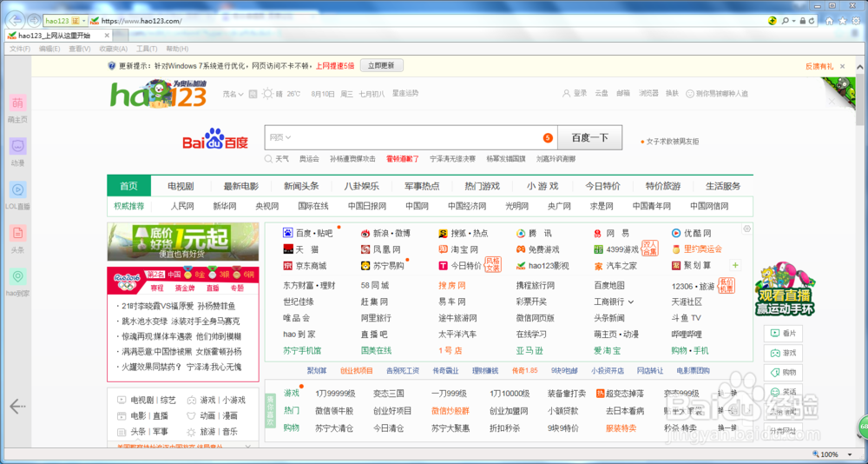
Task: Open 游戏 quick tool button
Action: (x=783, y=353)
